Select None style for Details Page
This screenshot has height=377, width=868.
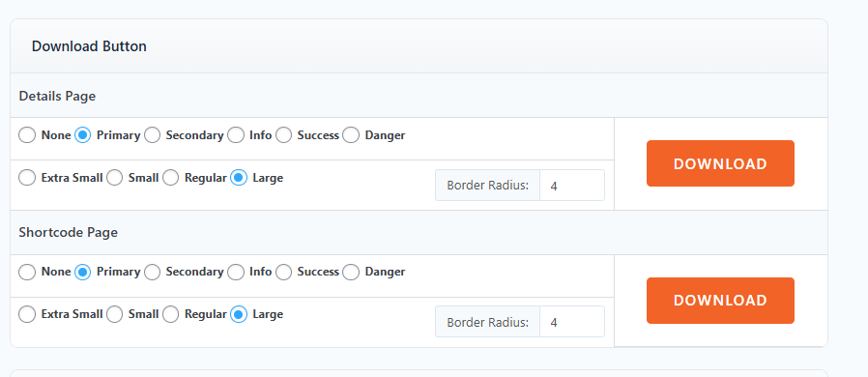27,135
